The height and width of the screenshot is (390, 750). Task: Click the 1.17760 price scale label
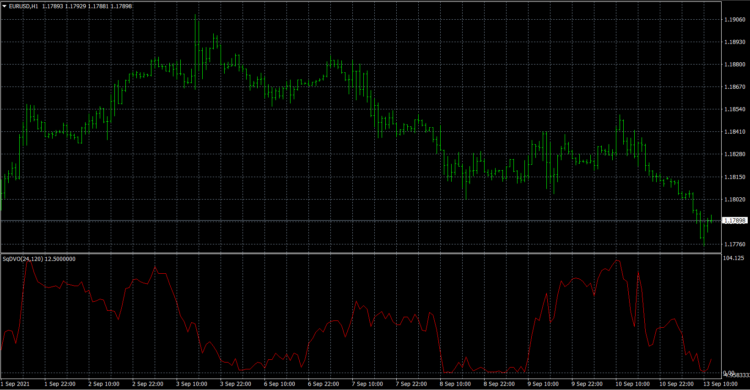point(735,245)
